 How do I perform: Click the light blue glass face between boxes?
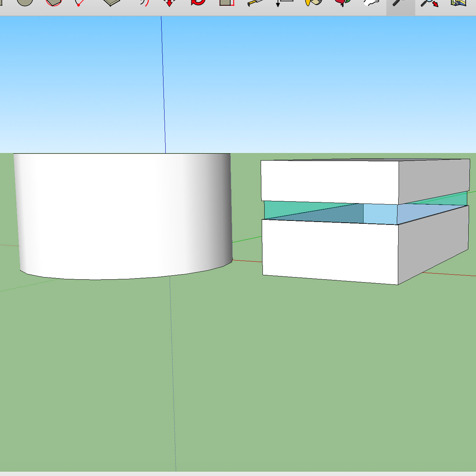point(380,214)
